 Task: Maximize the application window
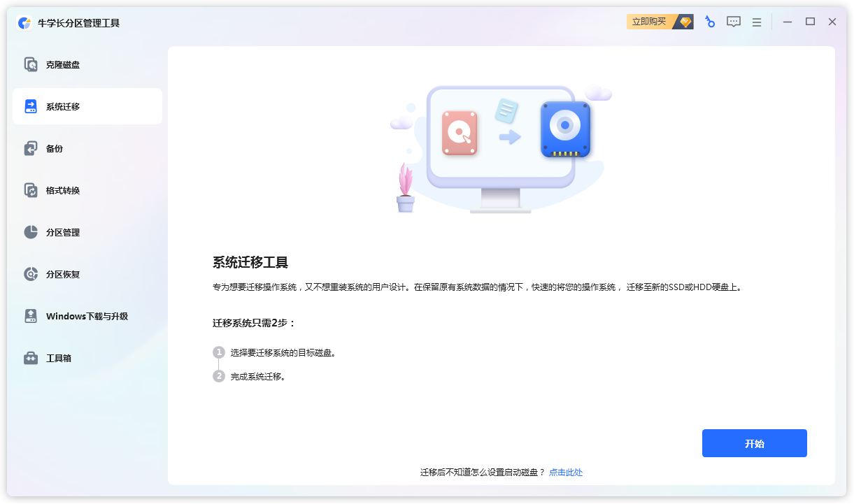[x=810, y=22]
